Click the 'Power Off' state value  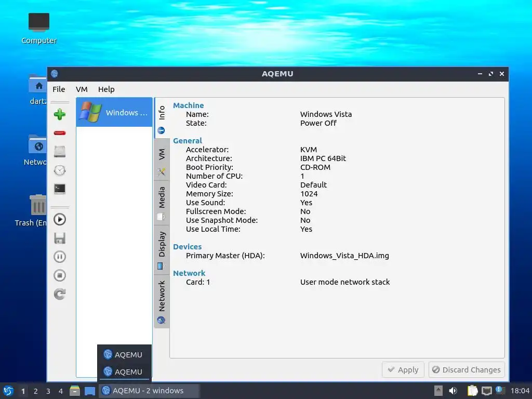coord(318,123)
